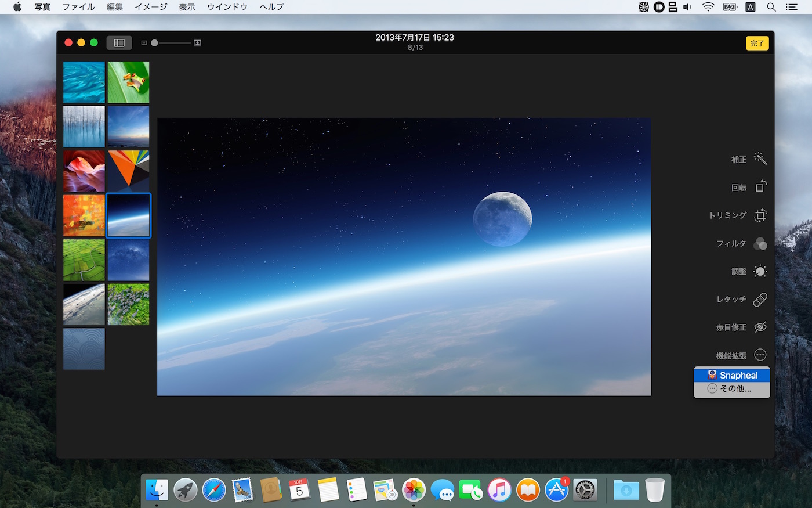The width and height of the screenshot is (812, 508).
Task: Select the Red-eye (赤目修正) fix icon
Action: point(760,327)
